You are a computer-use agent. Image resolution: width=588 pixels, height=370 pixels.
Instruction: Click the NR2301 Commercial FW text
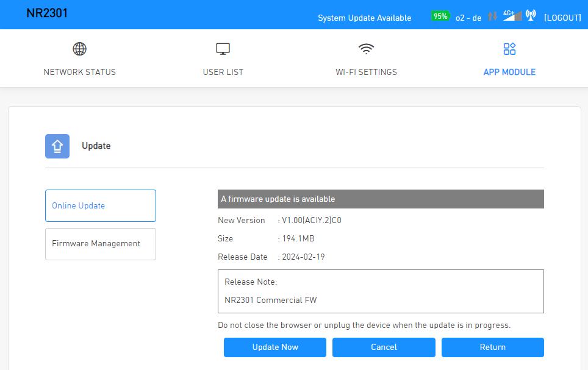pyautogui.click(x=271, y=300)
